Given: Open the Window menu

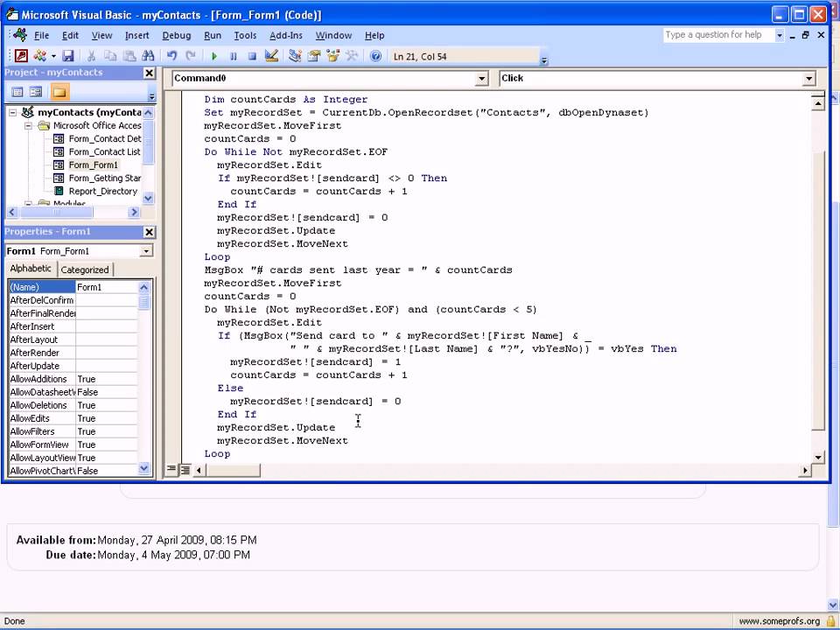Looking at the screenshot, I should (333, 35).
